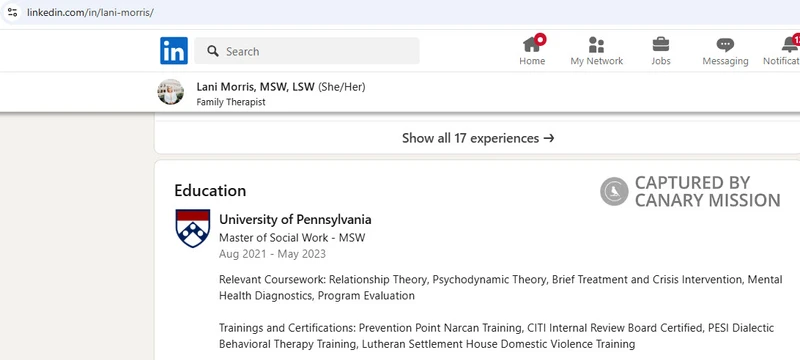This screenshot has width=800, height=360.
Task: Click the Lani Morris profile photo thumbnail
Action: coord(170,92)
